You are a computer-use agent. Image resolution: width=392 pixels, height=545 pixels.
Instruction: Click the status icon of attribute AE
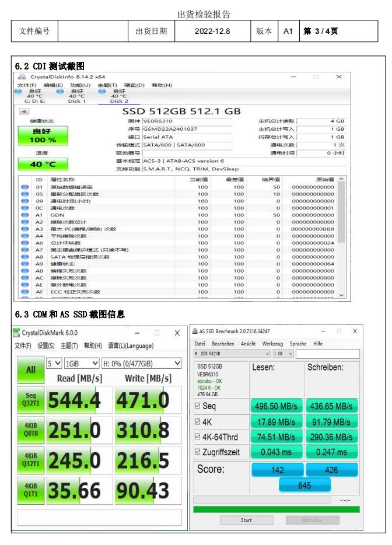point(24,284)
